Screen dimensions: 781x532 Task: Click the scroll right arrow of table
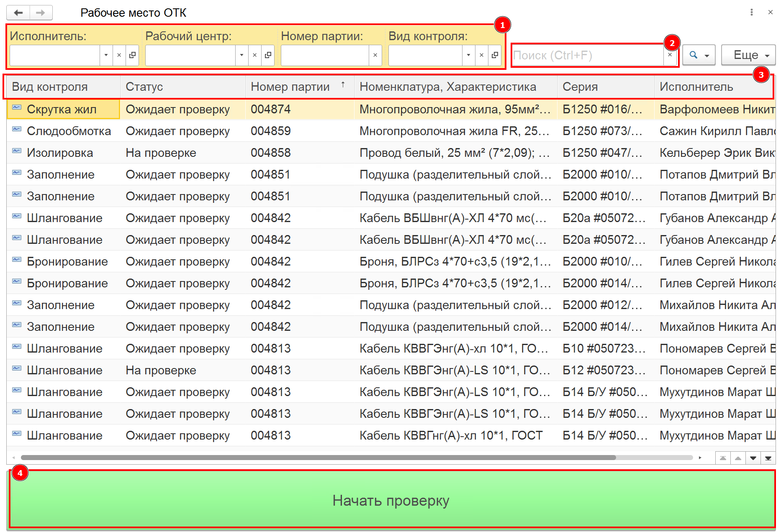point(700,458)
